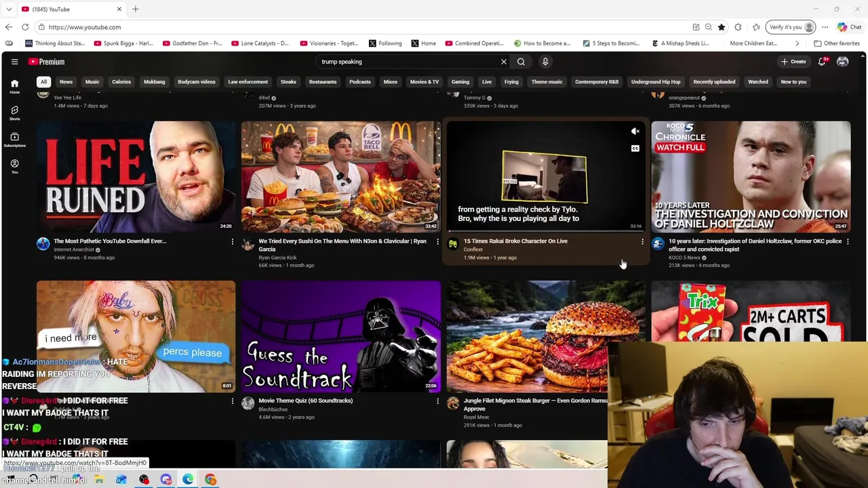The image size is (868, 488).
Task: Open Outlook from the taskbar
Action: pyautogui.click(x=121, y=480)
